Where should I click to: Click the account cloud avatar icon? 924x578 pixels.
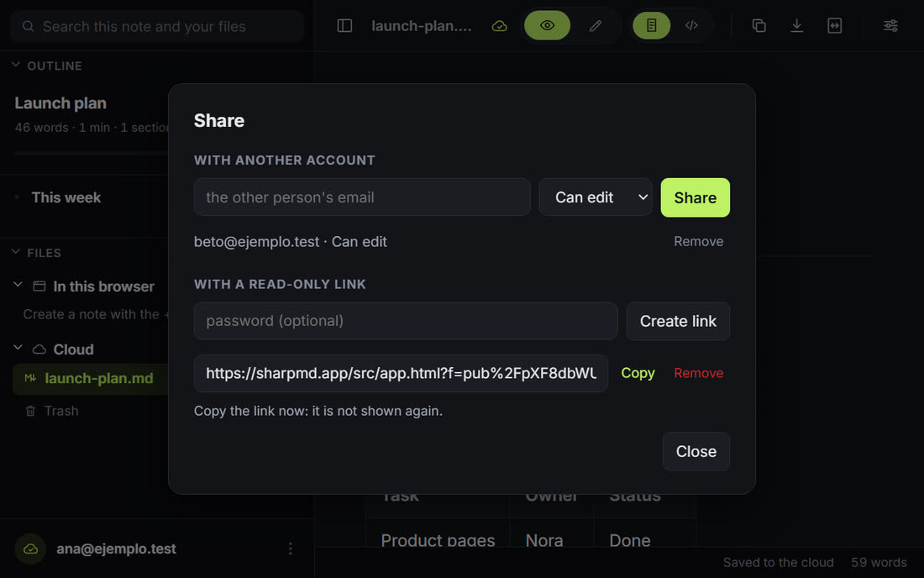pyautogui.click(x=30, y=549)
